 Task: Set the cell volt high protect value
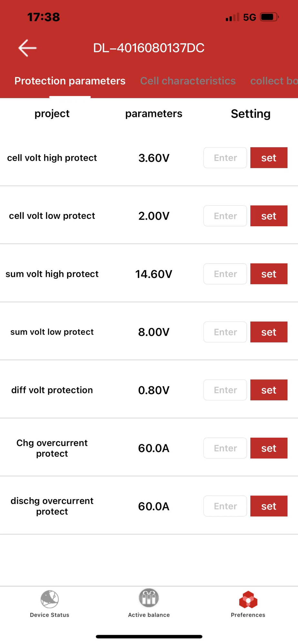(269, 158)
